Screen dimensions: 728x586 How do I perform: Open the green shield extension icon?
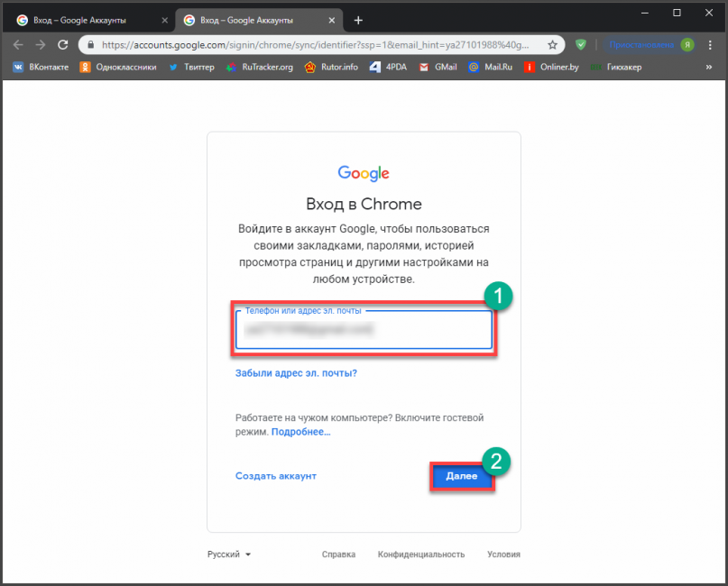click(580, 44)
